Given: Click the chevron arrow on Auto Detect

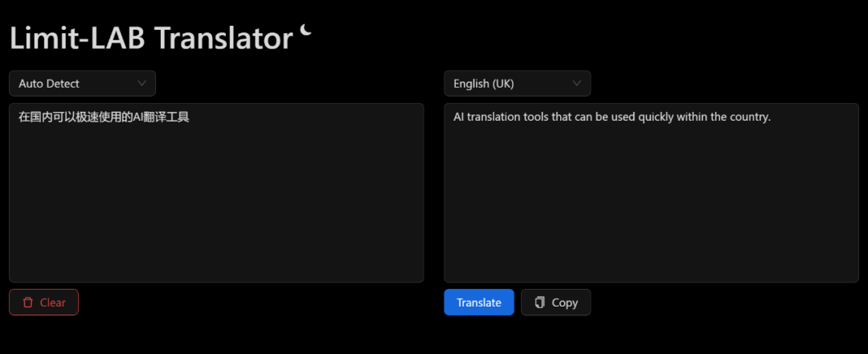Looking at the screenshot, I should [x=142, y=83].
